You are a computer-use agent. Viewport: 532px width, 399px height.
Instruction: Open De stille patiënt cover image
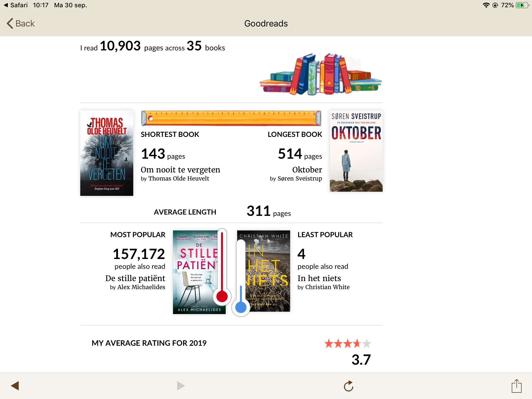[x=199, y=272]
